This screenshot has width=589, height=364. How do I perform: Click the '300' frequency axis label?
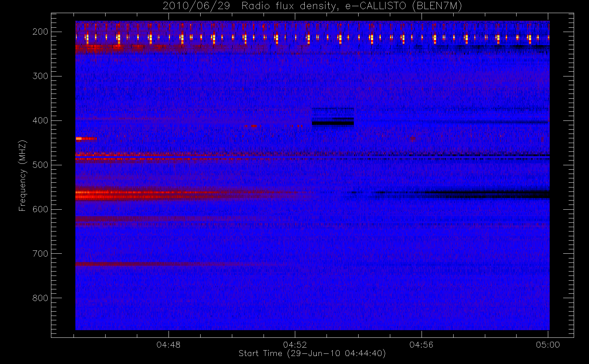40,76
